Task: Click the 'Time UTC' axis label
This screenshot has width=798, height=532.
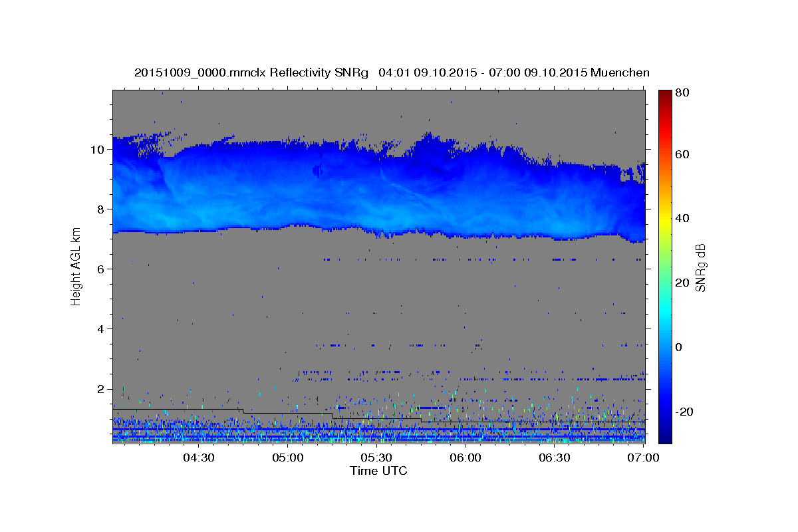Action: [378, 471]
